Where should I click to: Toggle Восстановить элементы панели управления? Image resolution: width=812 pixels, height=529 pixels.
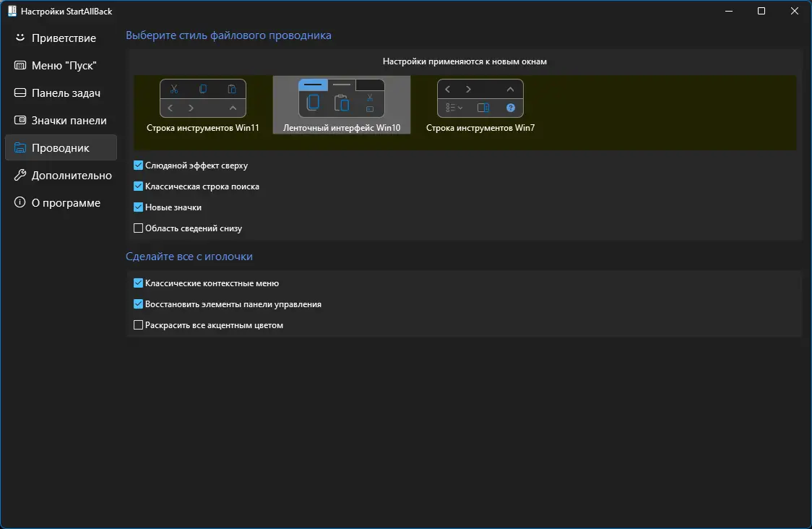tap(138, 304)
